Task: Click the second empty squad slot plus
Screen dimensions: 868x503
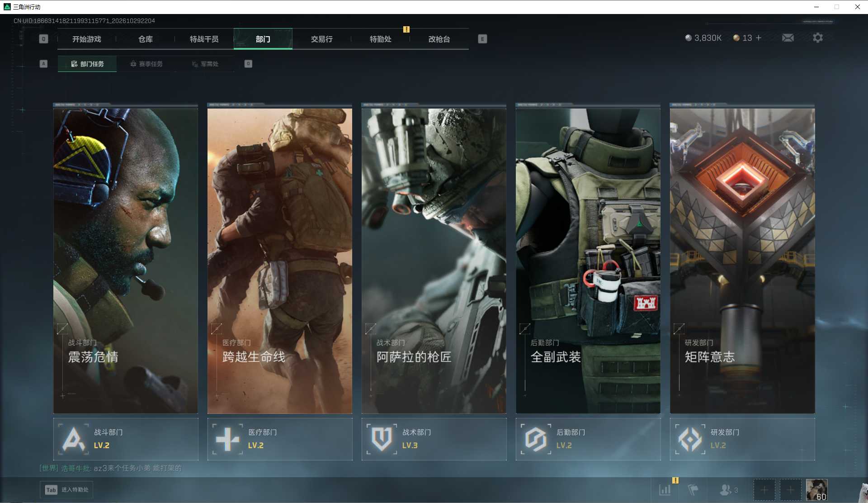Action: pos(790,490)
